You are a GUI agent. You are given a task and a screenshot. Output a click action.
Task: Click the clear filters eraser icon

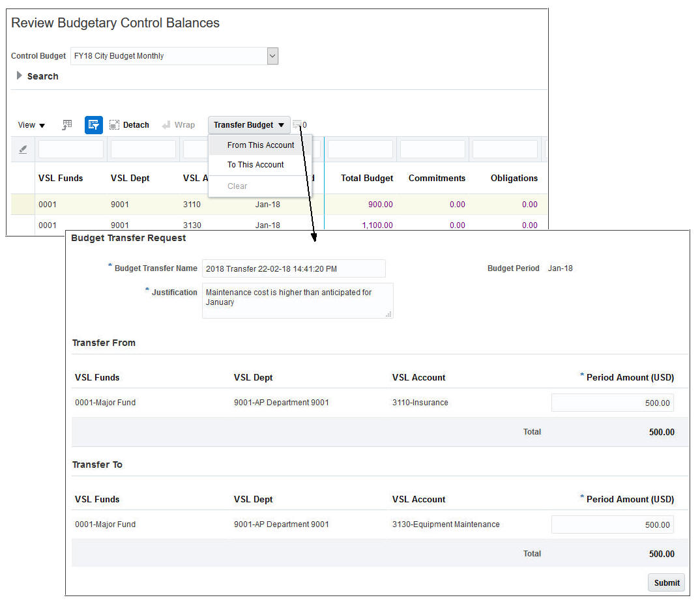click(23, 149)
